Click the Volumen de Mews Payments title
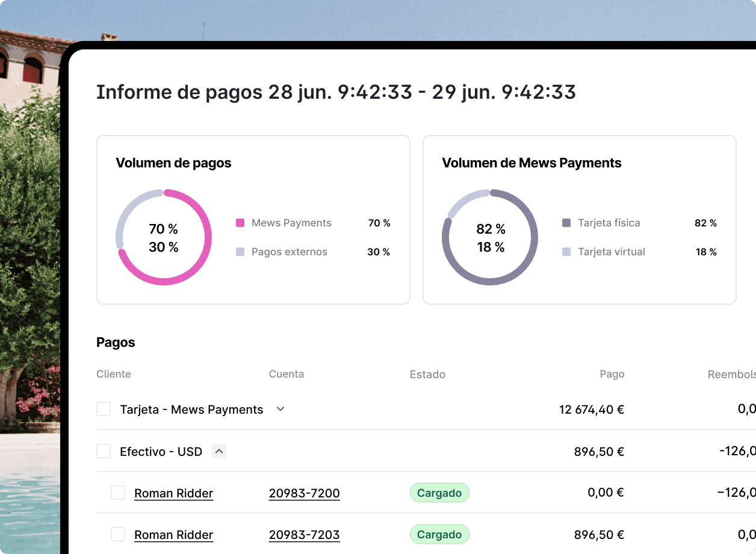 531,163
